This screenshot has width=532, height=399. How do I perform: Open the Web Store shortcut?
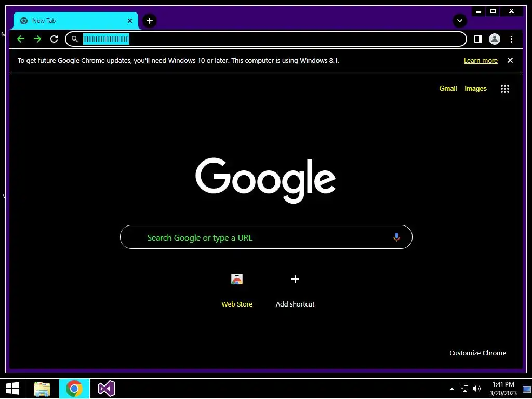237,289
